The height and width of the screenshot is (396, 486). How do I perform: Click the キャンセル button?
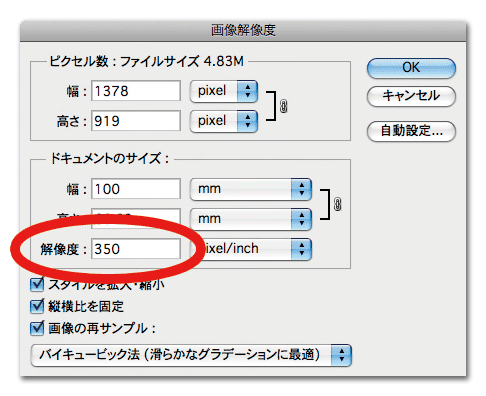tap(411, 96)
